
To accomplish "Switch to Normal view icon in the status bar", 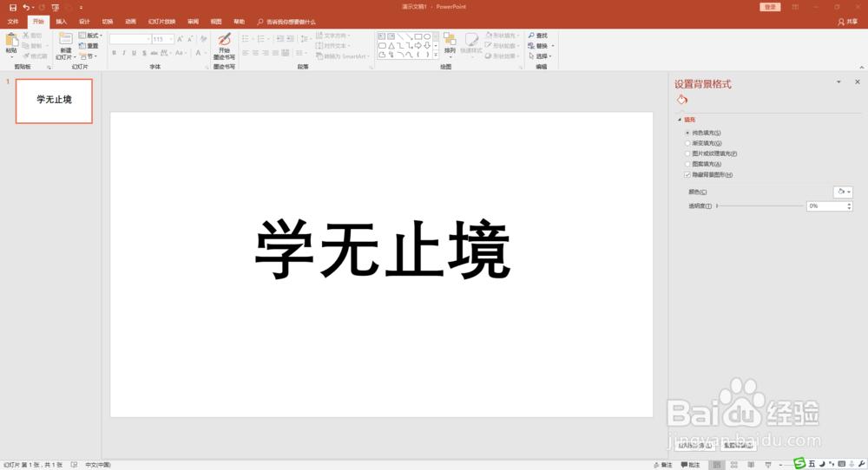I will tap(717, 465).
